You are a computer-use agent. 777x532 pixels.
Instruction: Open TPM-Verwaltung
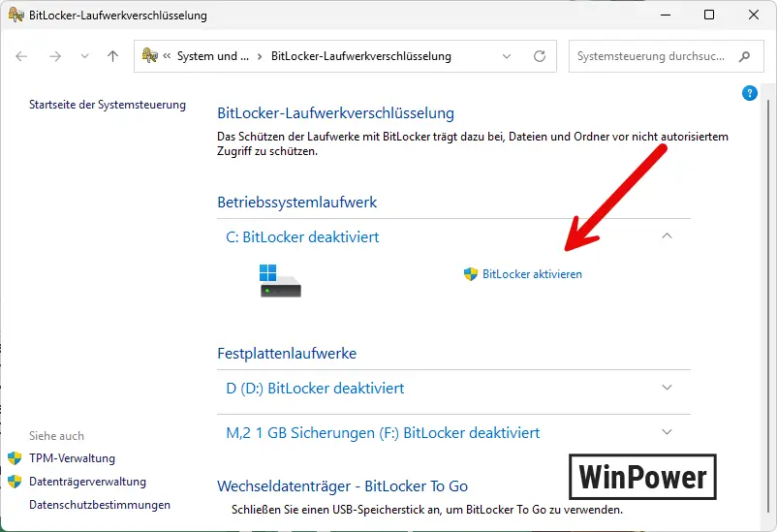tap(72, 458)
